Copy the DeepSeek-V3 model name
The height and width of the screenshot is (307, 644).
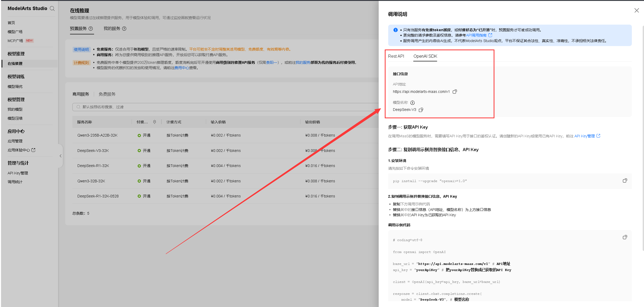[421, 110]
